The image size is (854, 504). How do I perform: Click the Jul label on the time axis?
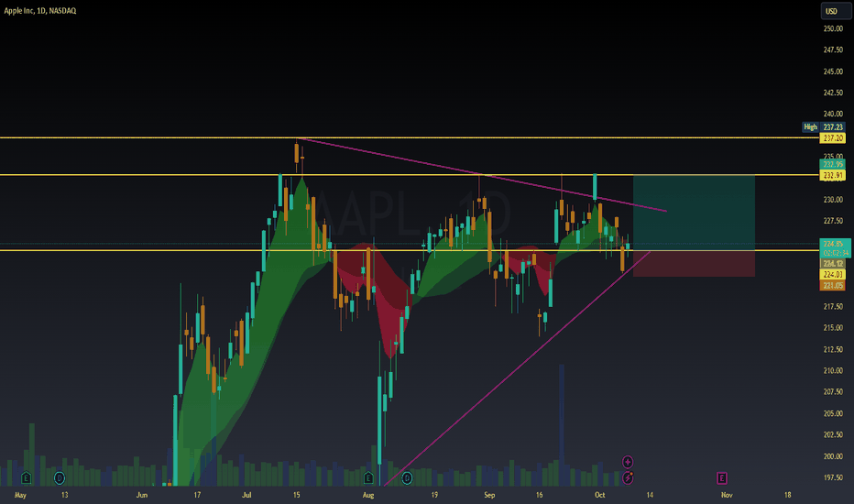pos(246,495)
